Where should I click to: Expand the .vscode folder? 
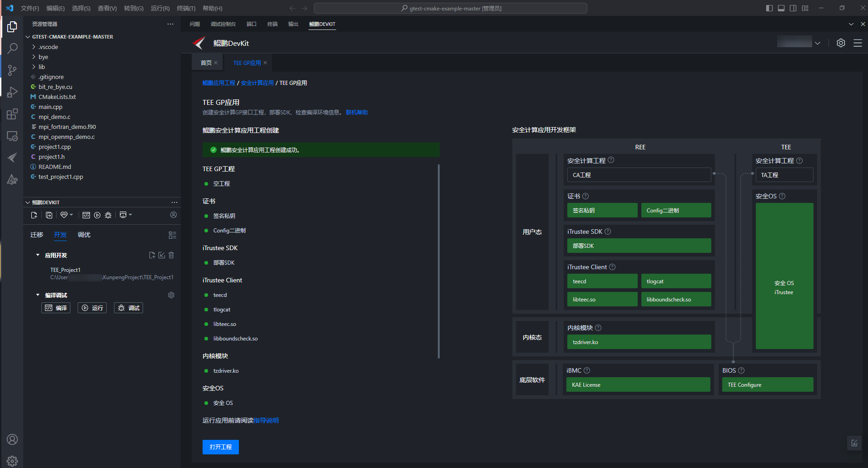pos(34,47)
